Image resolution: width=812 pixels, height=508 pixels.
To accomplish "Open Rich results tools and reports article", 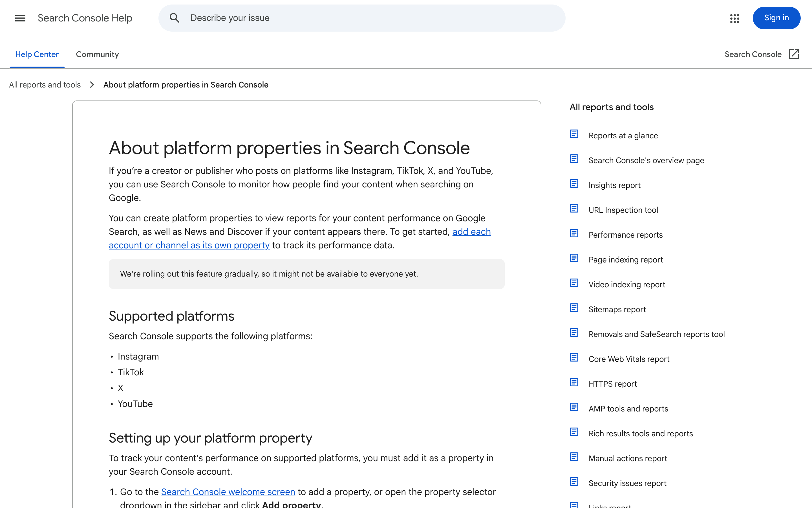I will 641,434.
